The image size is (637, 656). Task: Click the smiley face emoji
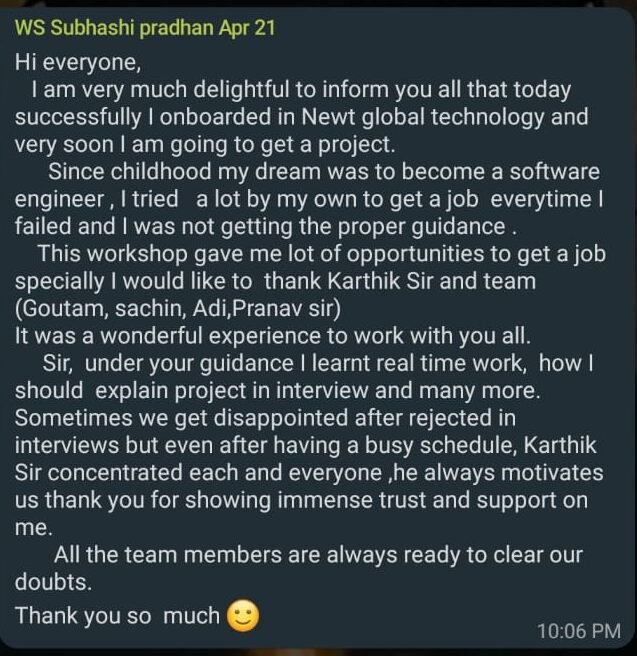tap(243, 616)
